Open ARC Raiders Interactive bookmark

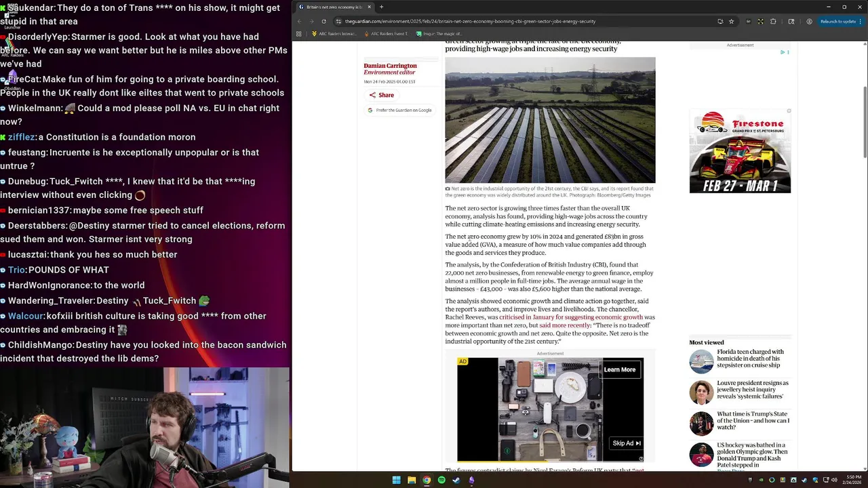334,33
